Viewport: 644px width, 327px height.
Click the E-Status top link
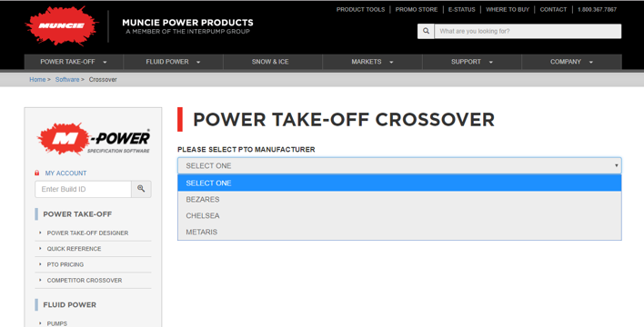pyautogui.click(x=462, y=9)
